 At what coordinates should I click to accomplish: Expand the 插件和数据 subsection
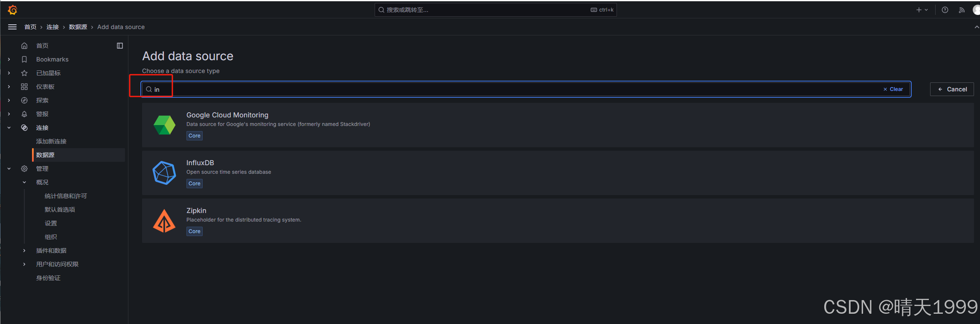pos(24,251)
